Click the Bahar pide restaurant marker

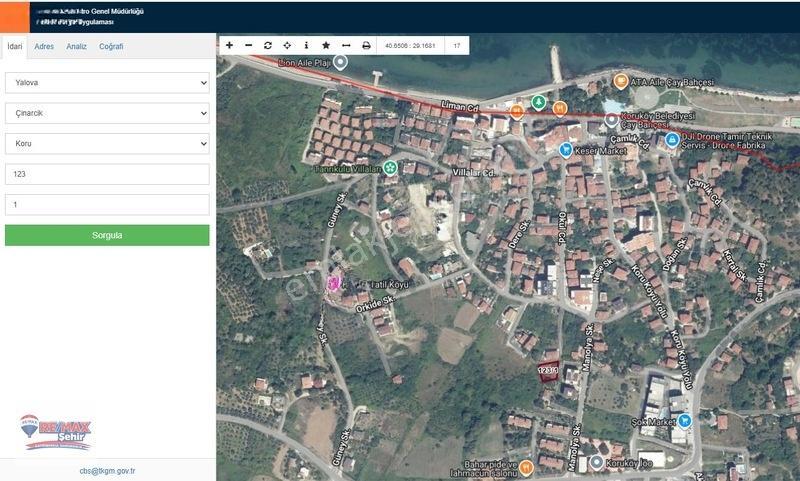526,467
